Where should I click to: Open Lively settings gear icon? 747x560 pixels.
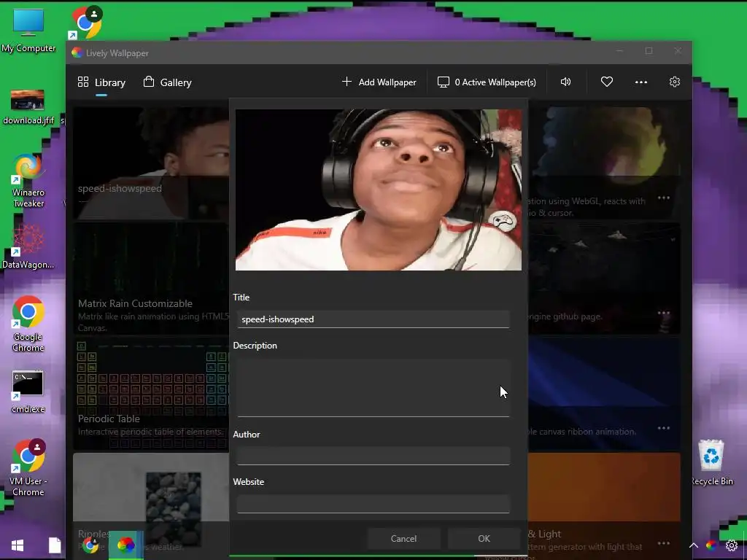click(675, 82)
